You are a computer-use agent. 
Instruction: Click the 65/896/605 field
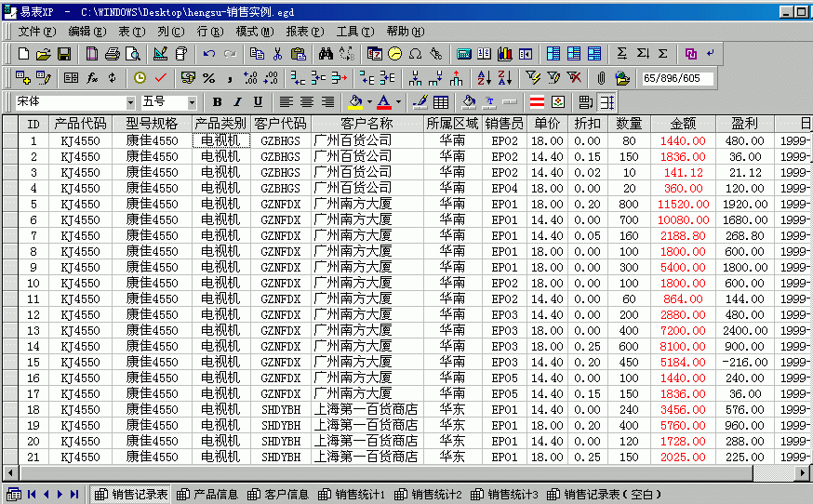tap(676, 78)
